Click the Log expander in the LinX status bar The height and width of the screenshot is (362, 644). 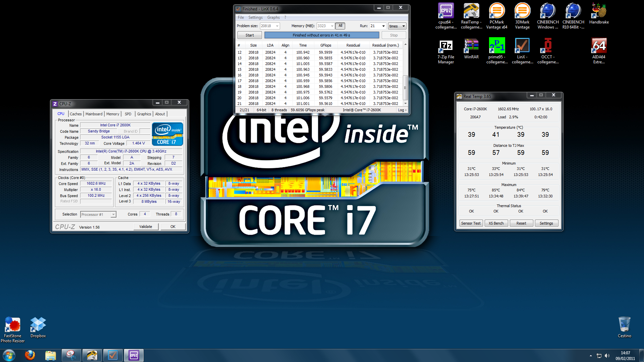(x=402, y=110)
